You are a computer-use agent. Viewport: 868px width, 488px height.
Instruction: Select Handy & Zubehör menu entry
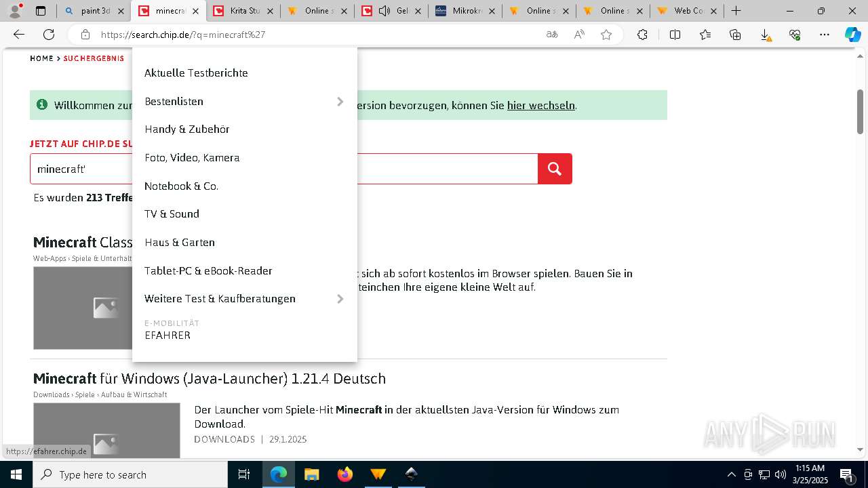tap(187, 129)
